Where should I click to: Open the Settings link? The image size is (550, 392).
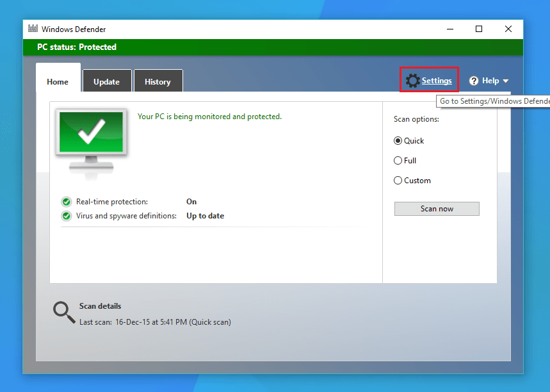point(437,81)
